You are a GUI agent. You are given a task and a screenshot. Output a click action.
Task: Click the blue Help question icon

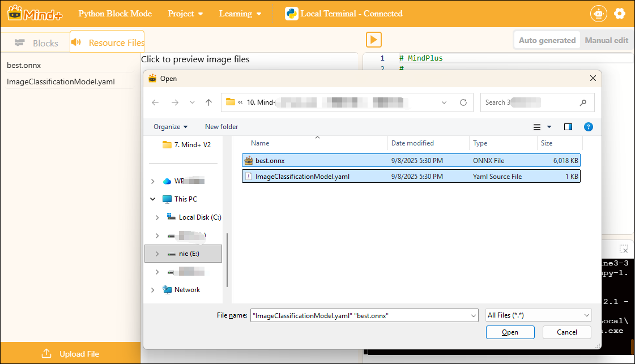(x=589, y=127)
